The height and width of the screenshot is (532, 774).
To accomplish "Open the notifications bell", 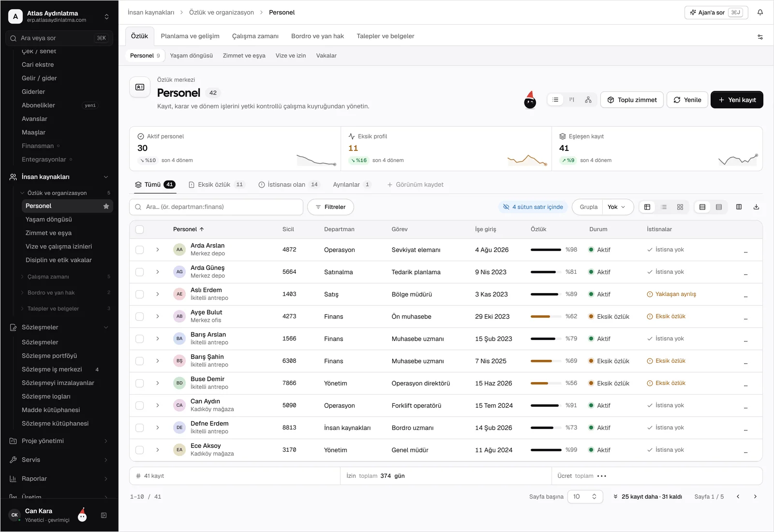I will pos(760,13).
